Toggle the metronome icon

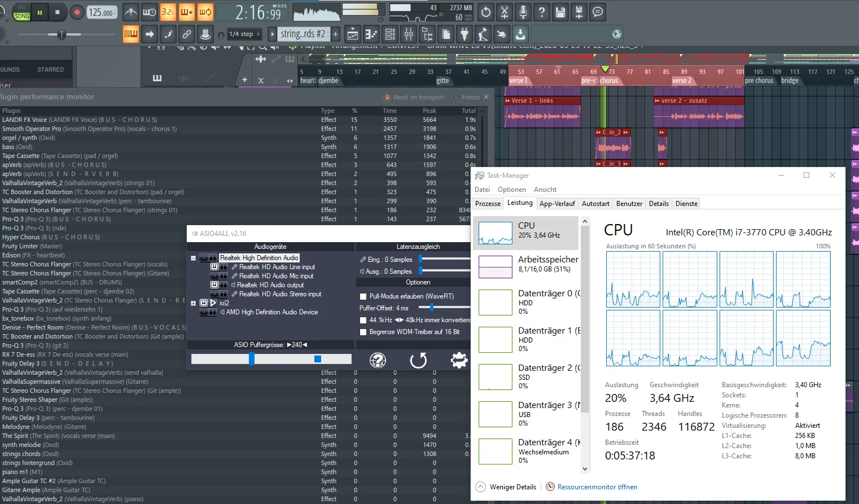131,12
